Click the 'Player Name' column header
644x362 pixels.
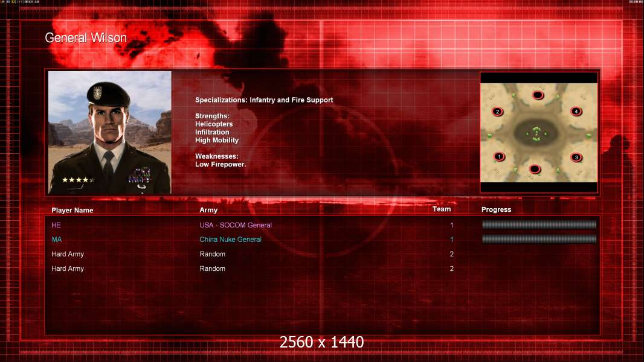tap(72, 211)
